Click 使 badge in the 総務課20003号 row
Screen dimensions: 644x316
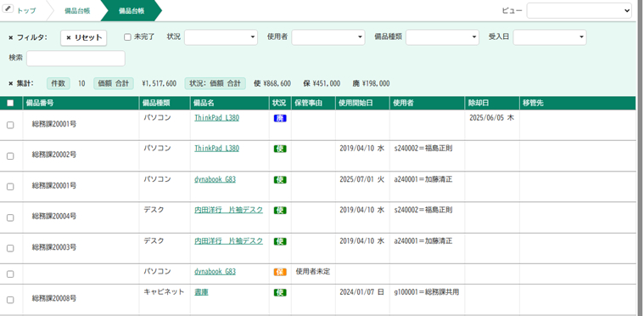click(280, 241)
